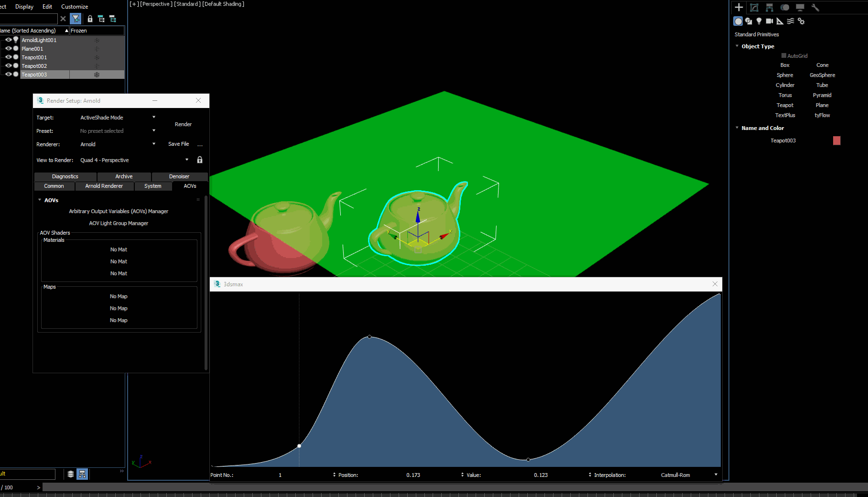Toggle visibility eye of Teapot002

pos(8,65)
